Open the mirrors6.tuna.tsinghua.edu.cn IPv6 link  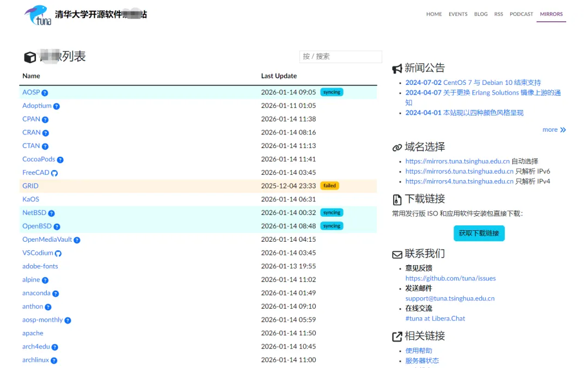(x=459, y=171)
